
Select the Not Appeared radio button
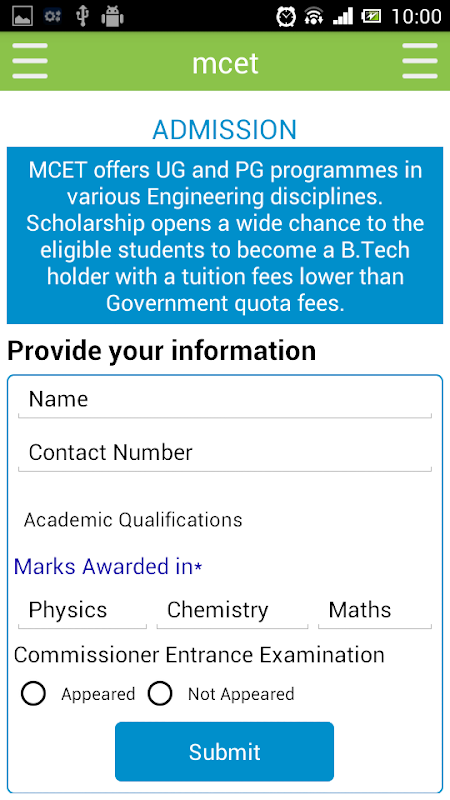coord(160,694)
